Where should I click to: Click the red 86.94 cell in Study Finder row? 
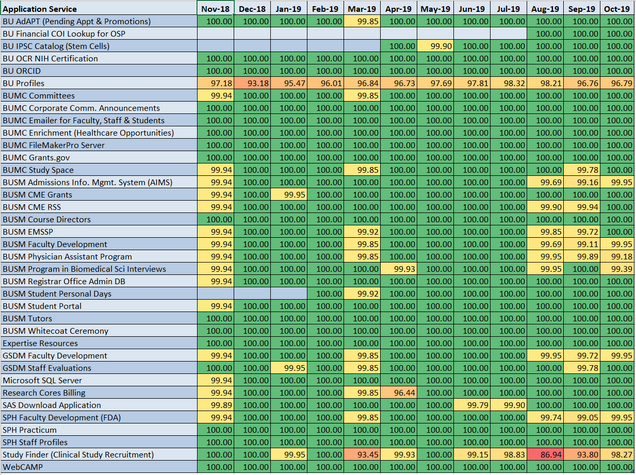[x=545, y=454]
